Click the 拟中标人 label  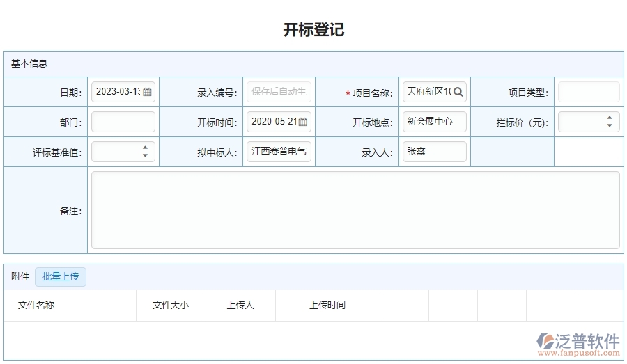[x=217, y=152]
